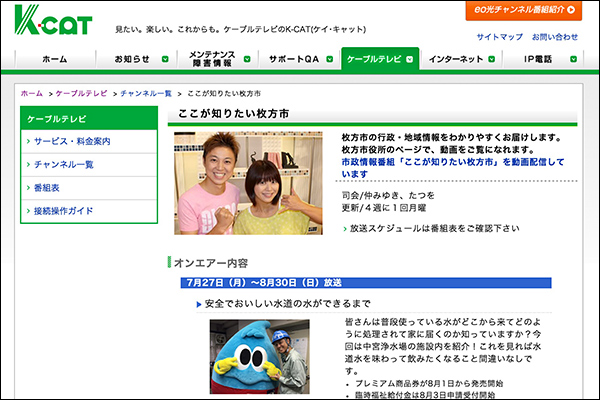The width and height of the screenshot is (600, 400).
Task: Expand the IP電話 menu arrow icon
Action: 575,60
